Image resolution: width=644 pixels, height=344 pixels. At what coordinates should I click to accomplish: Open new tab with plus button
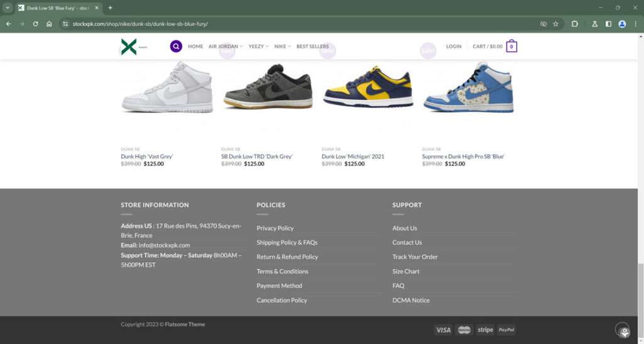point(110,8)
